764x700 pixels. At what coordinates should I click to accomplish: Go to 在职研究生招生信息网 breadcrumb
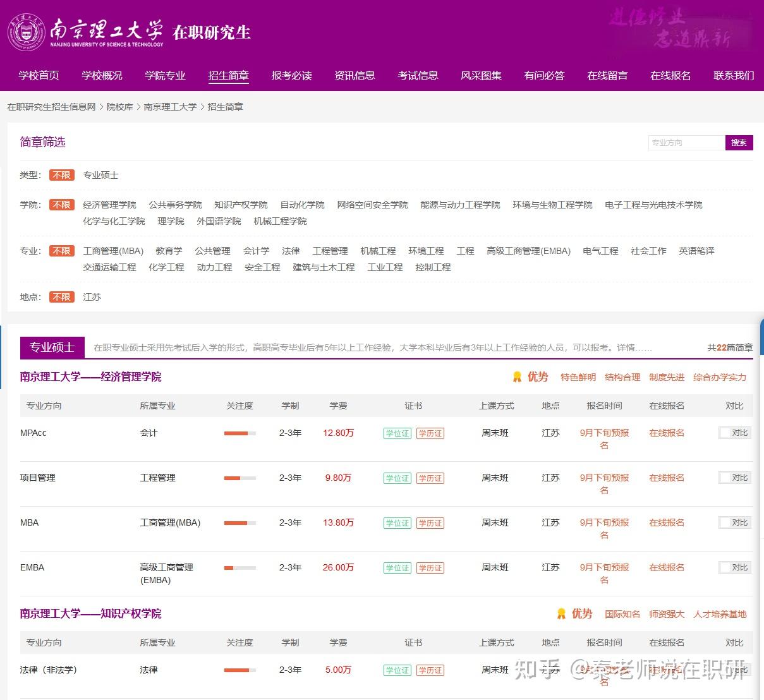coord(51,107)
